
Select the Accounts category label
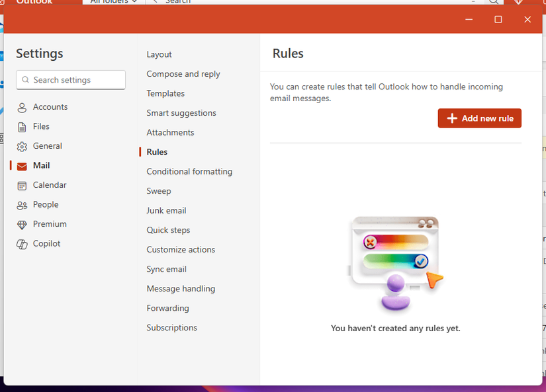click(50, 107)
